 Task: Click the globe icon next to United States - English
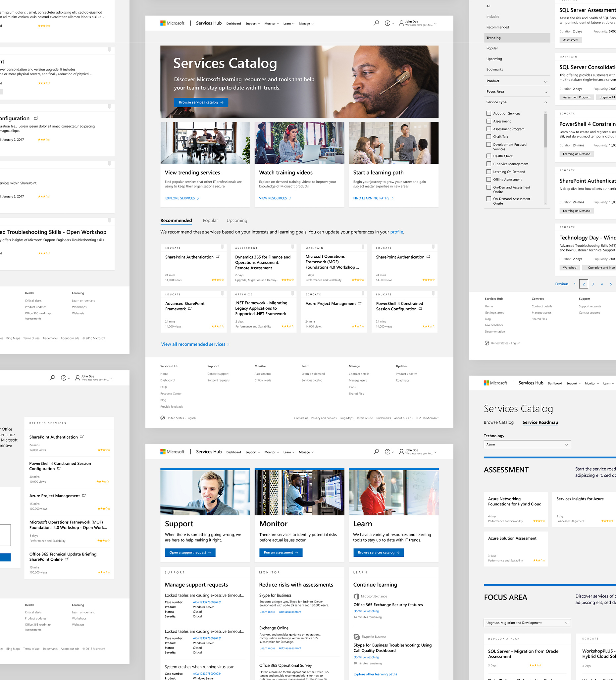tap(162, 418)
